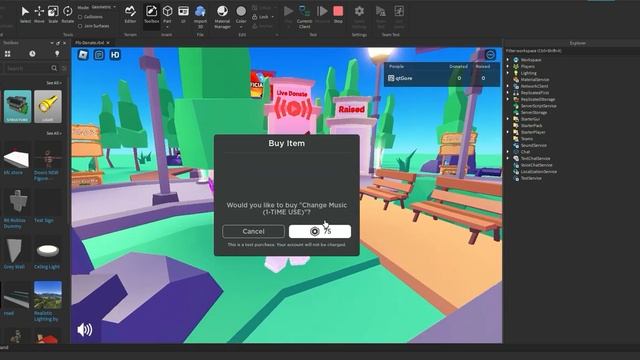
Task: Open the Material Manager
Action: tap(222, 16)
